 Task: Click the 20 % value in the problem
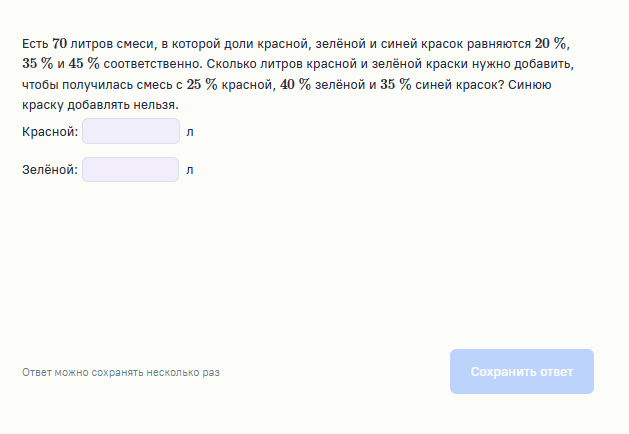click(x=551, y=44)
